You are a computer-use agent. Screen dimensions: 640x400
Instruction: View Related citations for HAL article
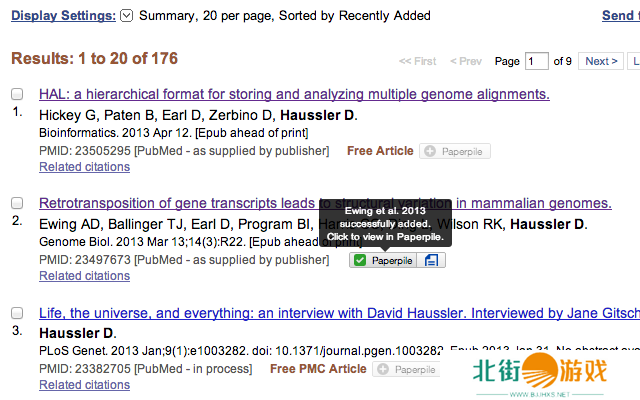(x=84, y=167)
